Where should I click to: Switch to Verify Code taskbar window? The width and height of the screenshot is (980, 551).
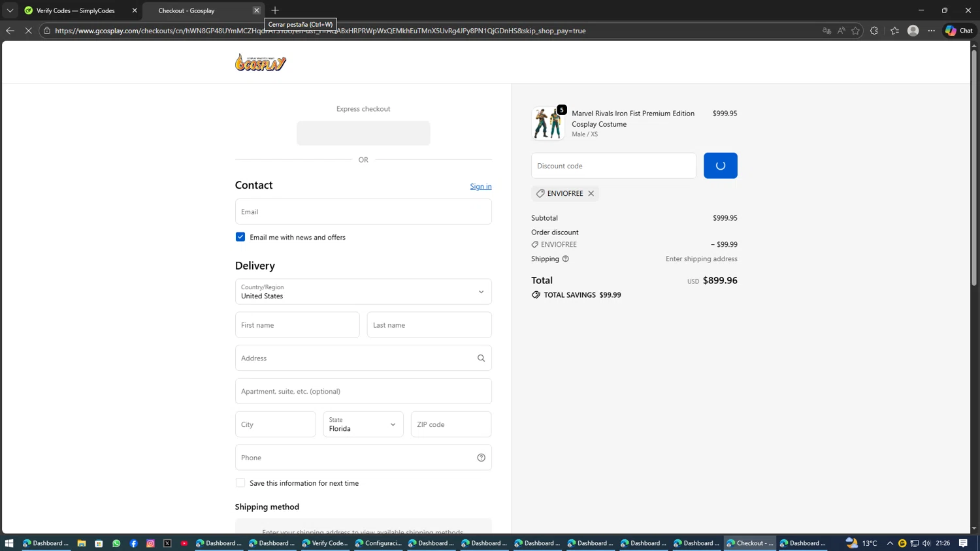pos(325,543)
